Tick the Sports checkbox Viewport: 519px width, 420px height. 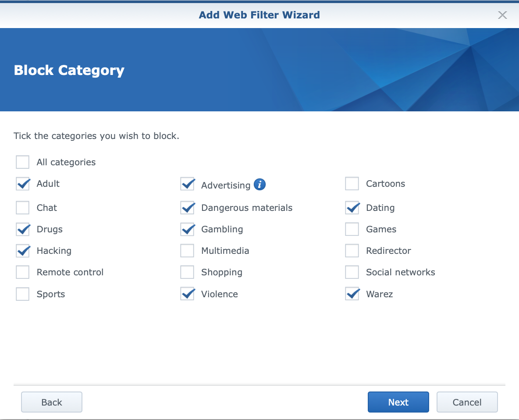point(22,294)
